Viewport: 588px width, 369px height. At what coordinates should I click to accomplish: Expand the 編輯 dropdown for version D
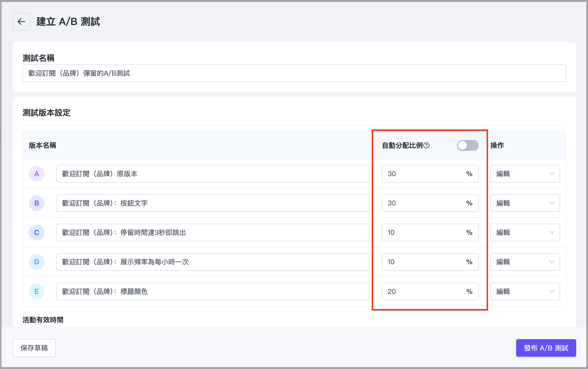525,262
